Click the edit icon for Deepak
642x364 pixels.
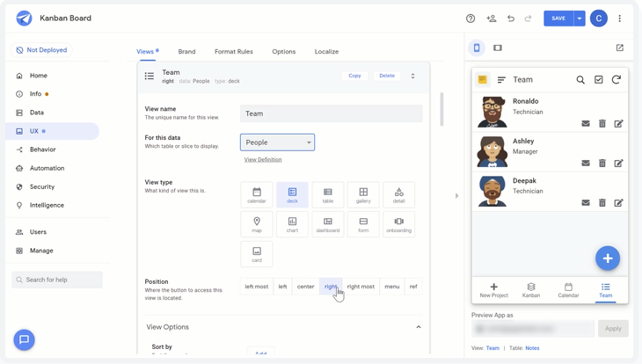(x=618, y=203)
